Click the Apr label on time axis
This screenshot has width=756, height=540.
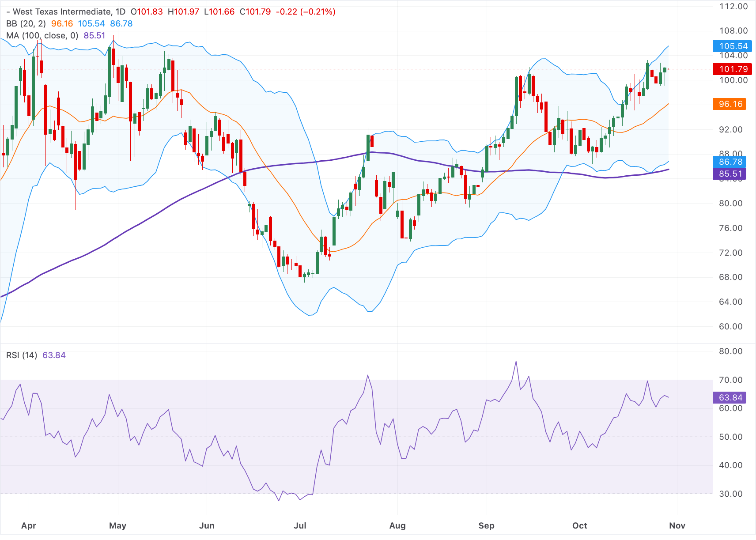pyautogui.click(x=29, y=526)
